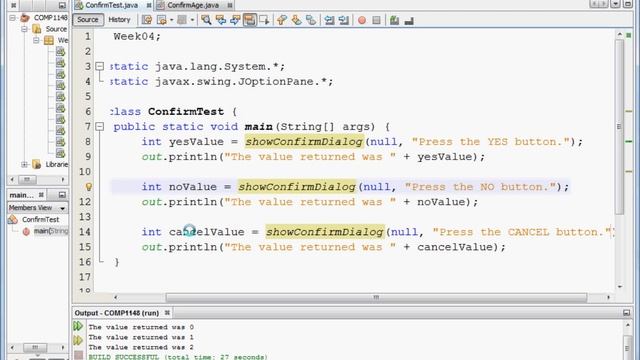This screenshot has width=640, height=360.
Task: Select the main... Navigator tab
Action: tap(22, 195)
